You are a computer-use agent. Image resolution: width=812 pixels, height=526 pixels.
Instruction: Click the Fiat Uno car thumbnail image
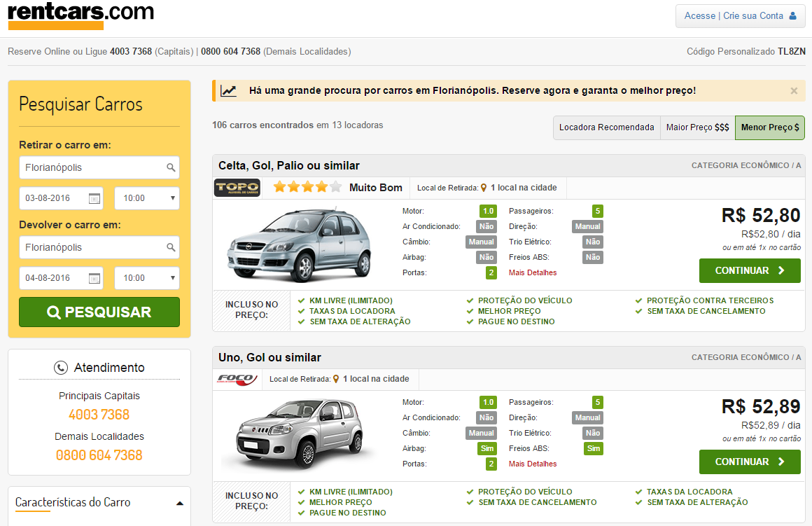[x=300, y=434]
